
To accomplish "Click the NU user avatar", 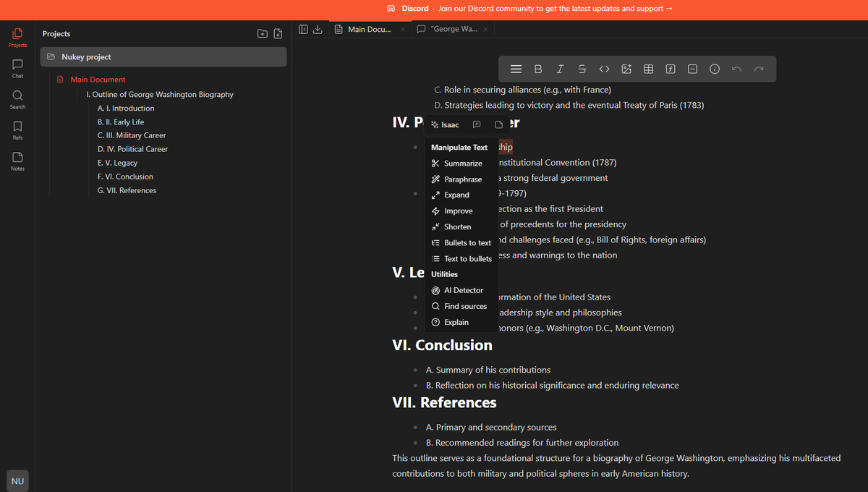I will coord(17,481).
